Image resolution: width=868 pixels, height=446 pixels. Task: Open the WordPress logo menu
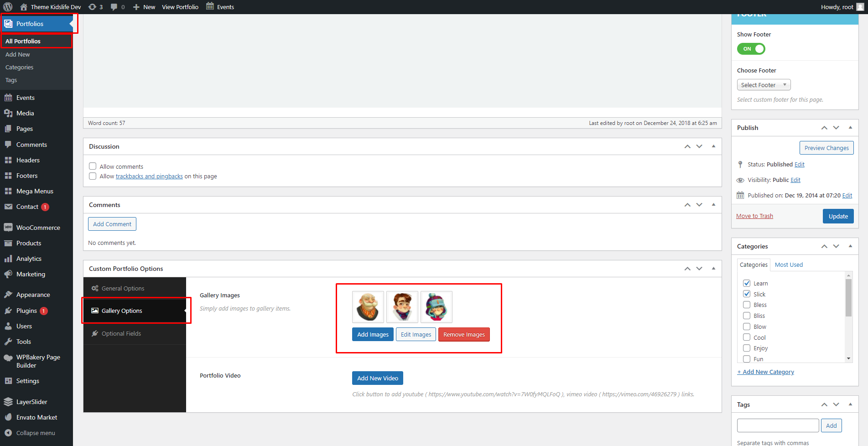pyautogui.click(x=8, y=7)
